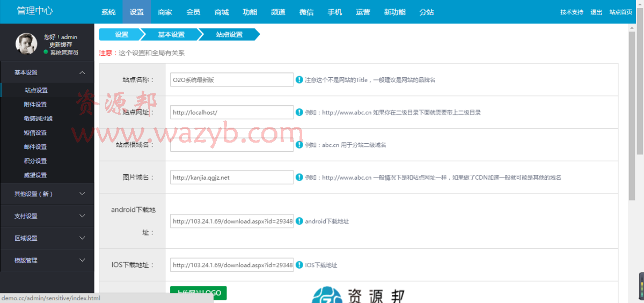This screenshot has width=644, height=303.
Task: Select the 设置 top menu tab
Action: 137,12
